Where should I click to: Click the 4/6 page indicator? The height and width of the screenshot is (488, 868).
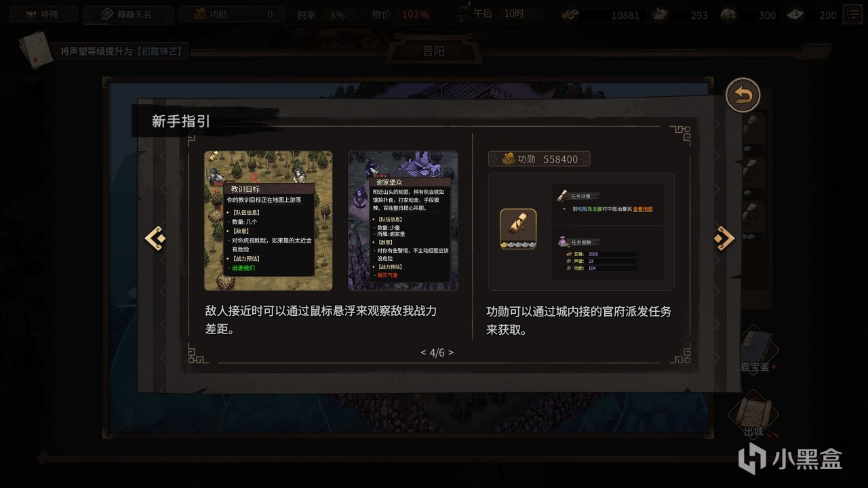point(437,352)
